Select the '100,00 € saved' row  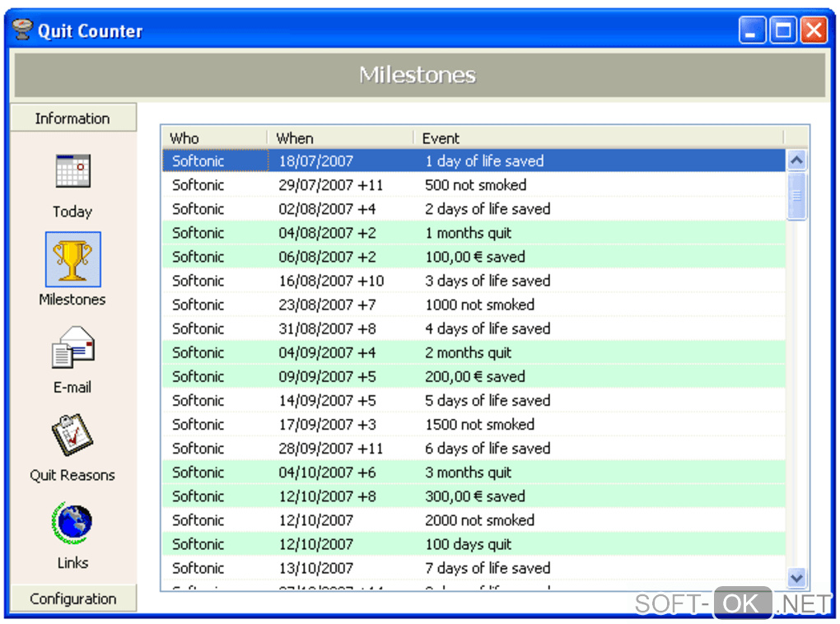(x=474, y=257)
